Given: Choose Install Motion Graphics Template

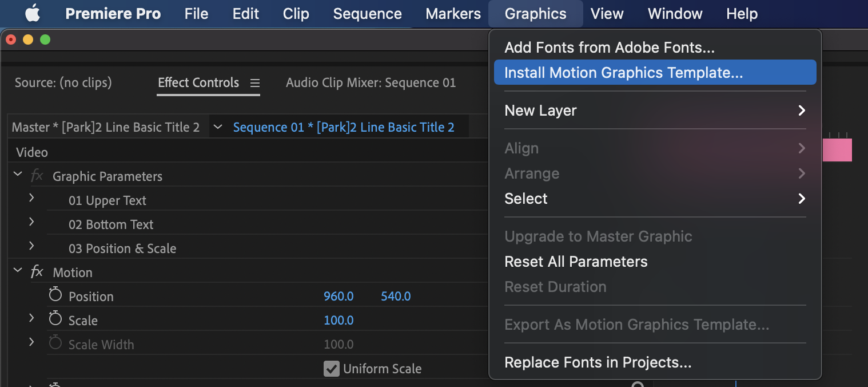Looking at the screenshot, I should pyautogui.click(x=655, y=73).
